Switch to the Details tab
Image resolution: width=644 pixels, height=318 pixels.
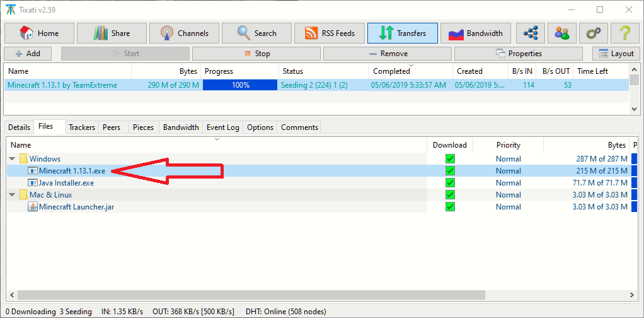(x=19, y=127)
